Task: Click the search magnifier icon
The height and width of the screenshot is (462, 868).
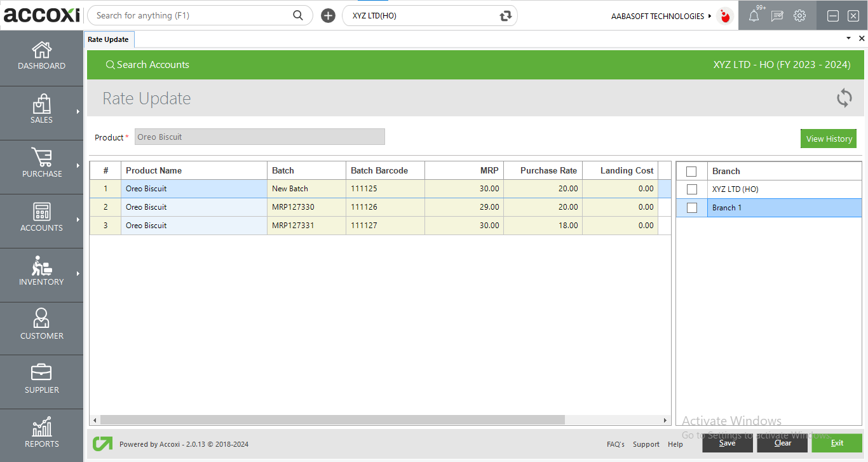Action: click(x=298, y=15)
